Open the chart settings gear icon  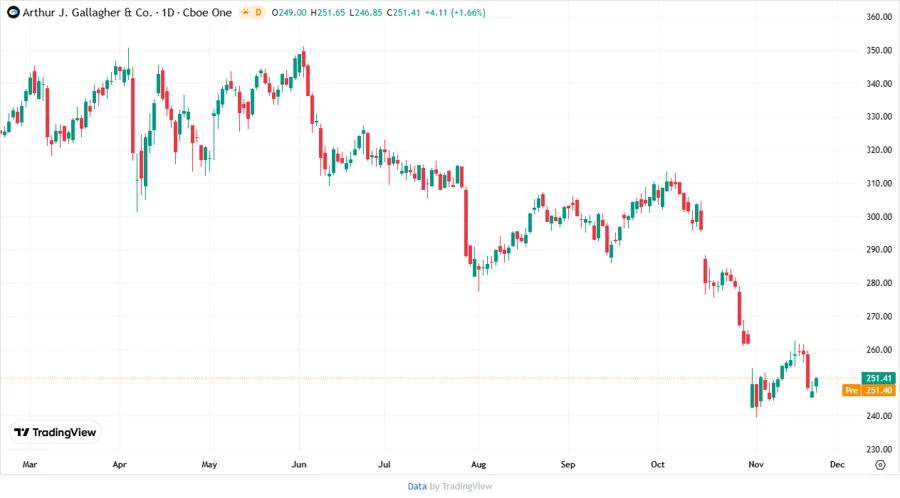(x=880, y=465)
